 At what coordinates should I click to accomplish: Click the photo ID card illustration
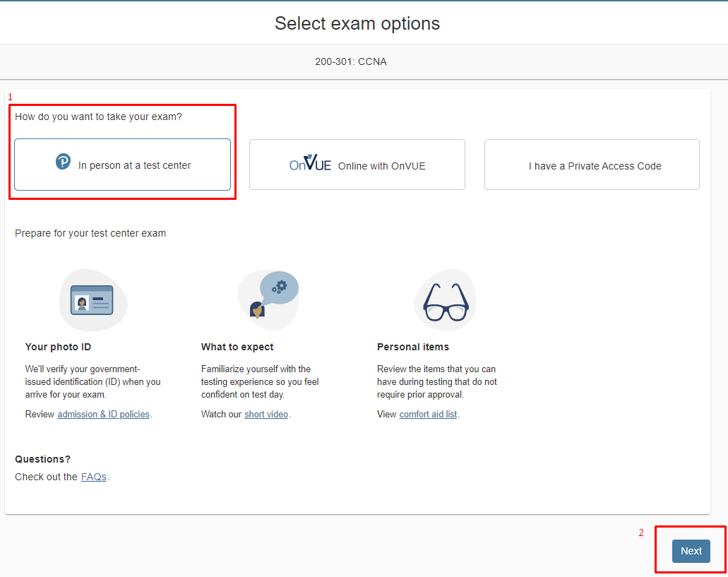coord(93,300)
